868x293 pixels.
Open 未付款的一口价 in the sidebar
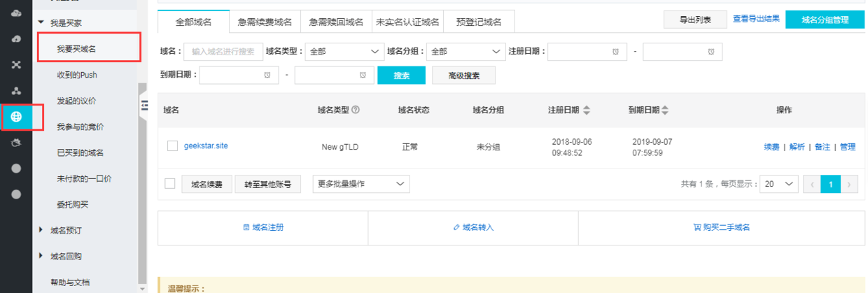pos(84,178)
